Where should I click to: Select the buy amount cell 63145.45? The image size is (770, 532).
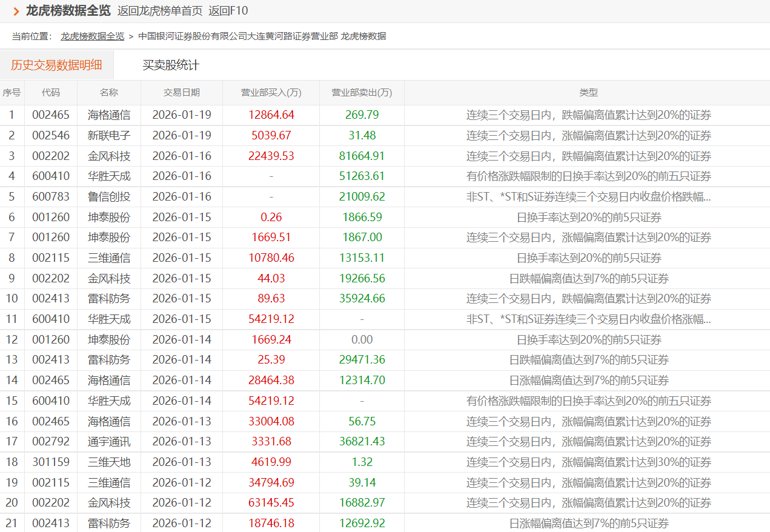coord(271,503)
